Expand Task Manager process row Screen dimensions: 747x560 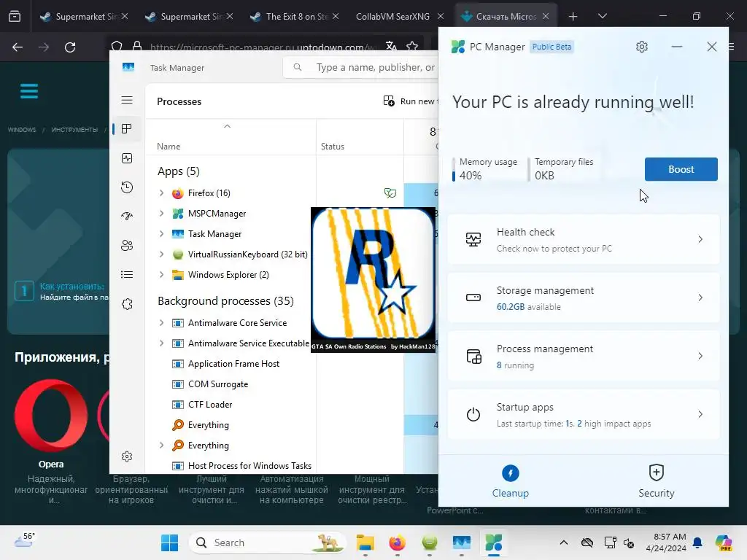pyautogui.click(x=161, y=234)
